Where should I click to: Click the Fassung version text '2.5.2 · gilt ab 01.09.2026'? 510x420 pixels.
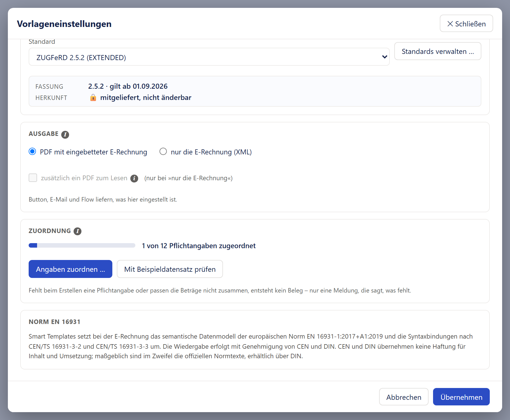(128, 86)
